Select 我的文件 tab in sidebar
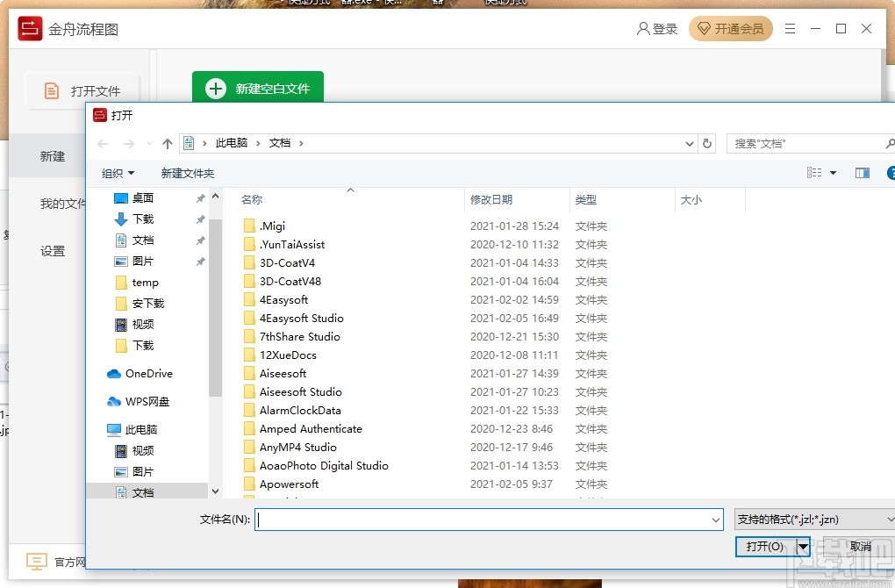 click(63, 204)
